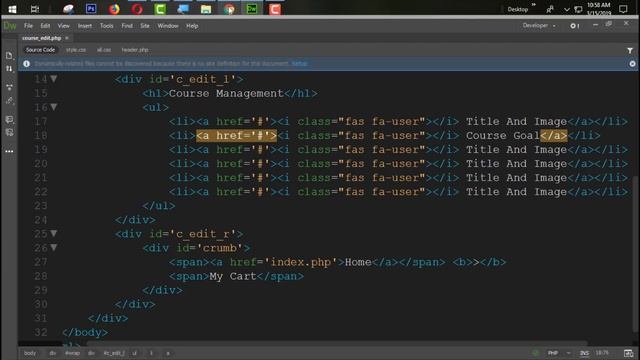Open the Developer workspace dropdown
This screenshot has width=640, height=360.
tap(539, 26)
